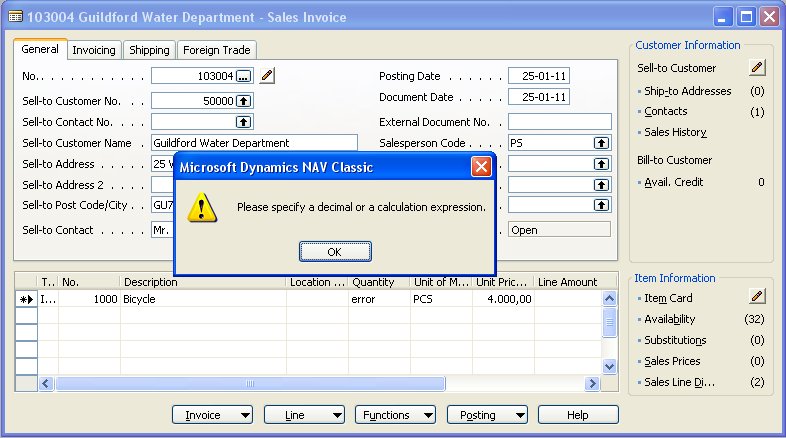
Task: Click the lines grid left arrow
Action: tap(46, 384)
